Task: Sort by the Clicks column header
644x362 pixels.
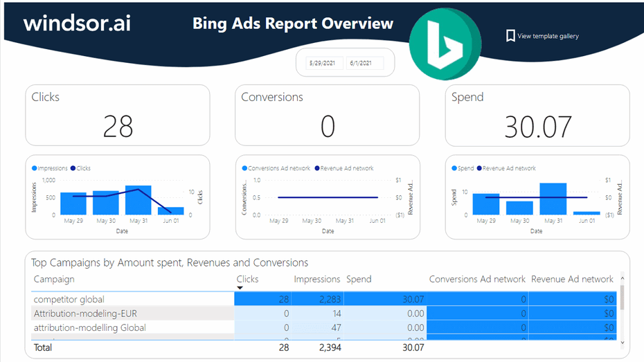Action: tap(247, 279)
